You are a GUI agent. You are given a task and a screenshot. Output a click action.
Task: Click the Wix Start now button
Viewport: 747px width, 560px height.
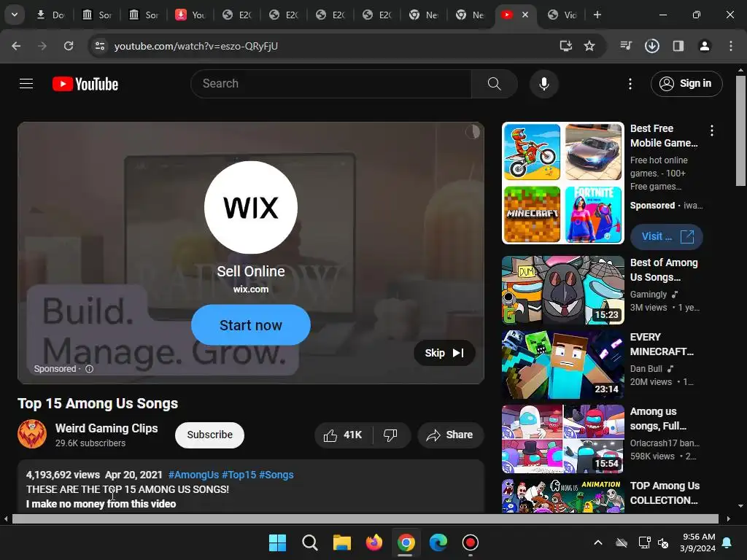tap(251, 324)
